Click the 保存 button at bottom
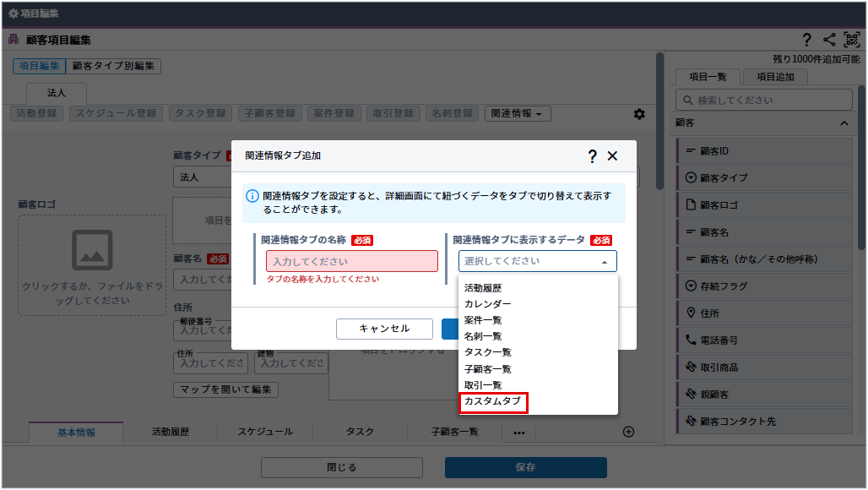Screen dimensions: 868x490 525,467
